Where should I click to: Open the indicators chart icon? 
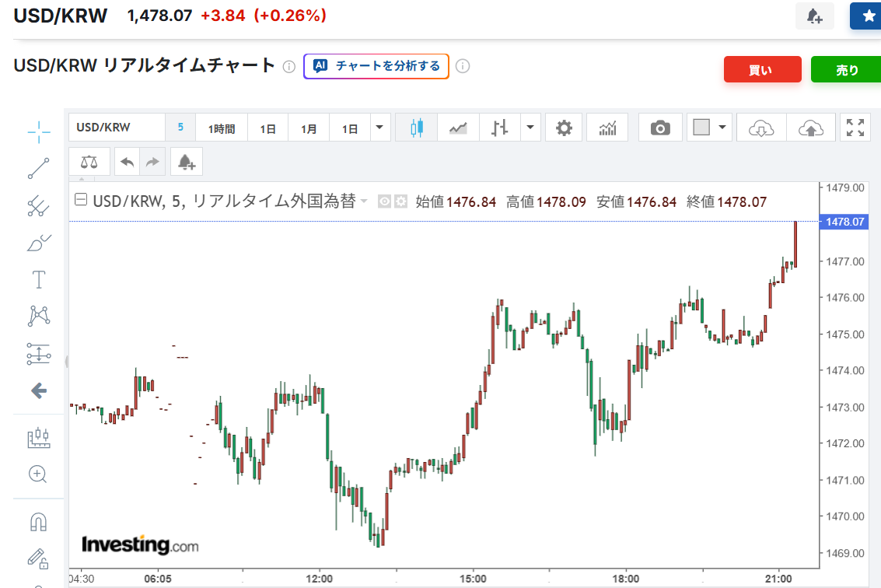(607, 128)
